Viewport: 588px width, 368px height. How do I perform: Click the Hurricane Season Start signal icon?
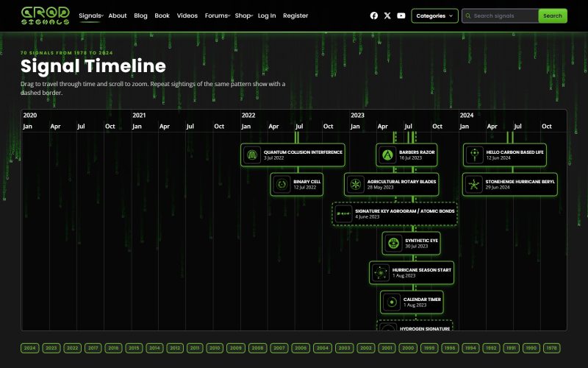381,272
